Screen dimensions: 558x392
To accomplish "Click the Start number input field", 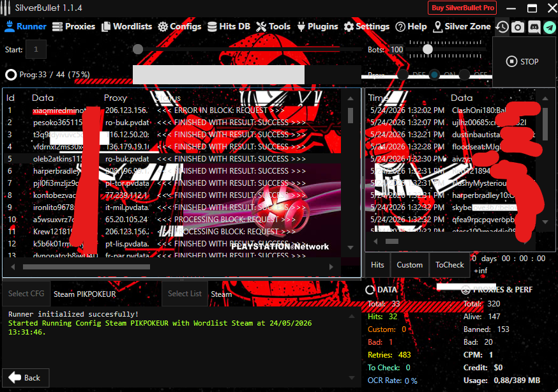I will click(36, 49).
